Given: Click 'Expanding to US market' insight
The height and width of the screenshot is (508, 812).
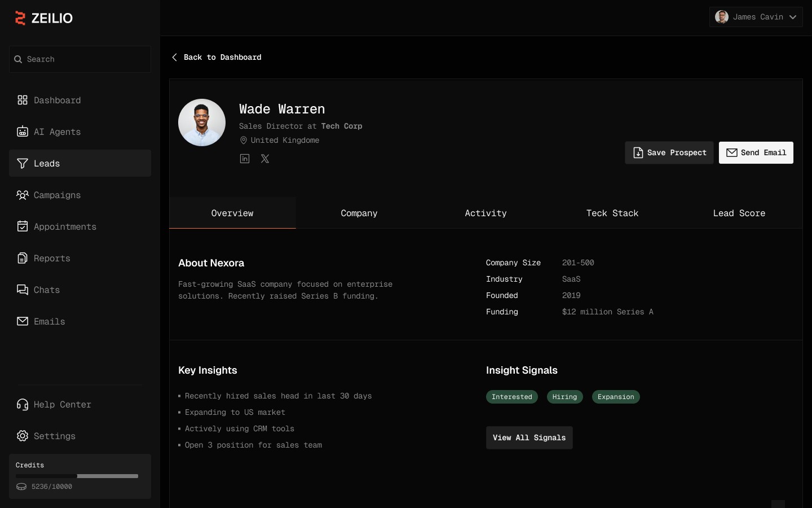Looking at the screenshot, I should click(235, 412).
